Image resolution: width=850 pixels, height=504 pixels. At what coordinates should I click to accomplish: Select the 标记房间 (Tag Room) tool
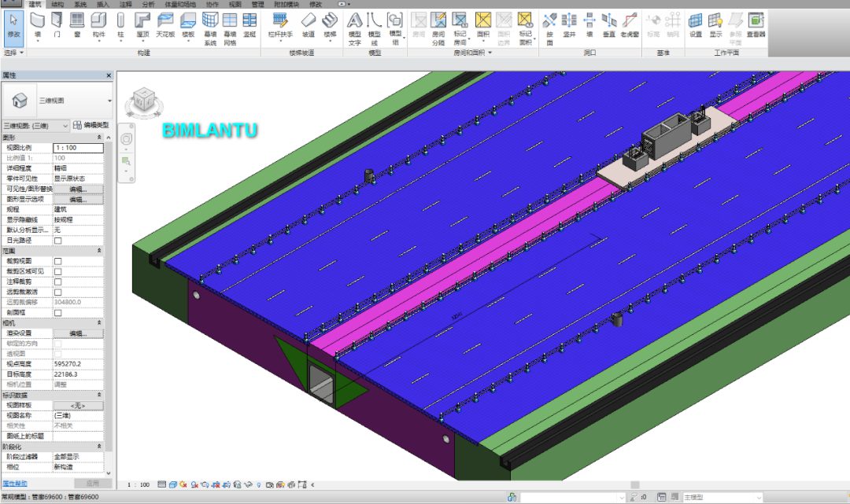point(460,28)
